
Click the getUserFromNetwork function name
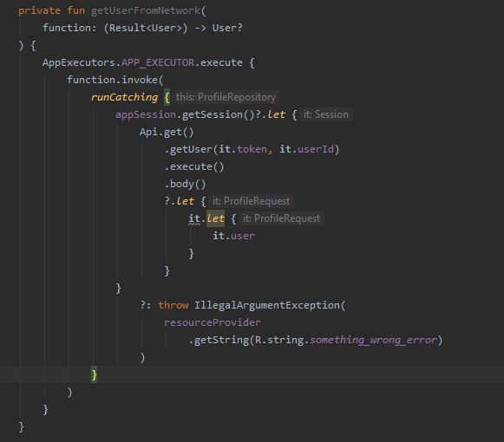pos(146,11)
